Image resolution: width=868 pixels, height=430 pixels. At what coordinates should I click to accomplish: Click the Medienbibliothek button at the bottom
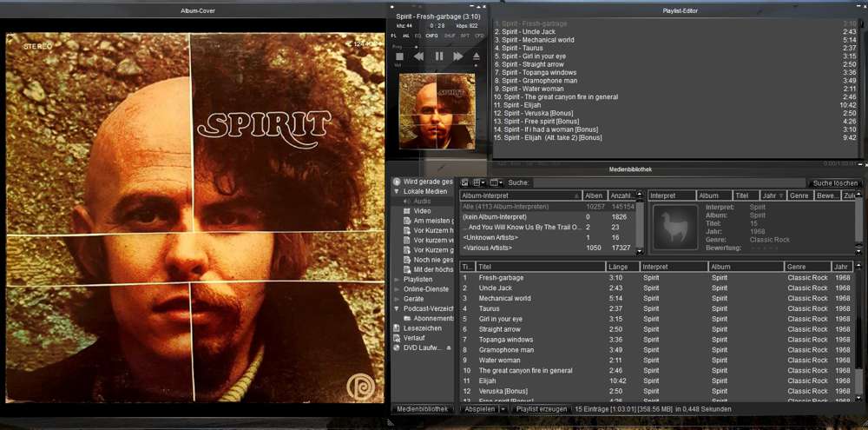point(423,408)
